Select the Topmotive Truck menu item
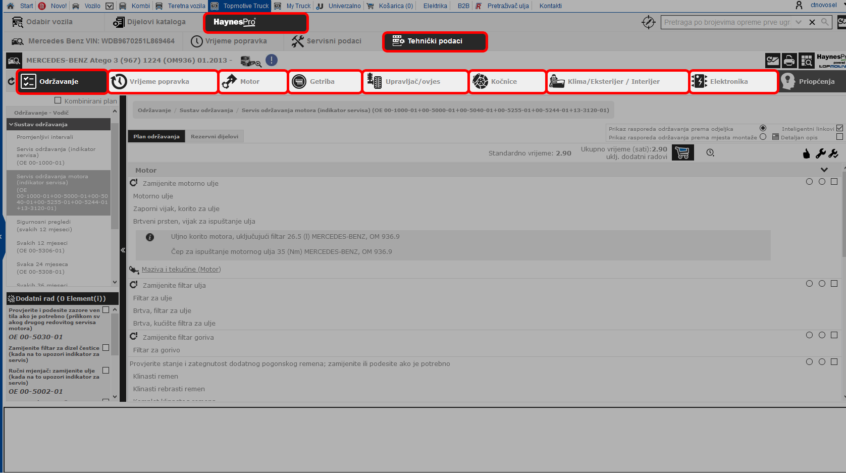The image size is (846, 473). point(240,5)
